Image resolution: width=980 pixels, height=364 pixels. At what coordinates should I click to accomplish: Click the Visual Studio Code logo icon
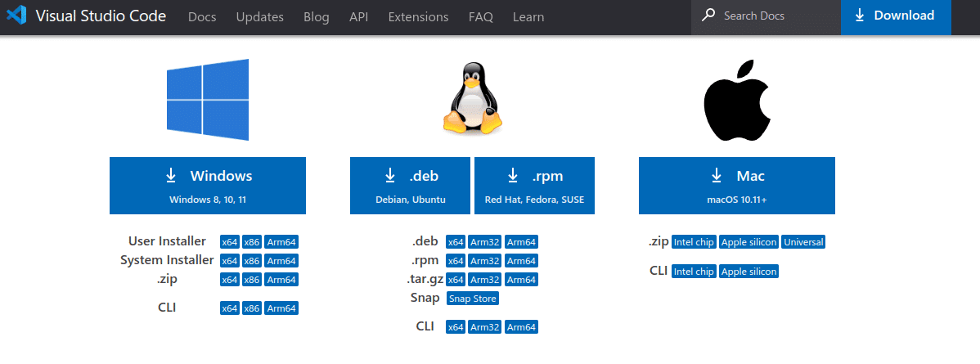point(16,16)
